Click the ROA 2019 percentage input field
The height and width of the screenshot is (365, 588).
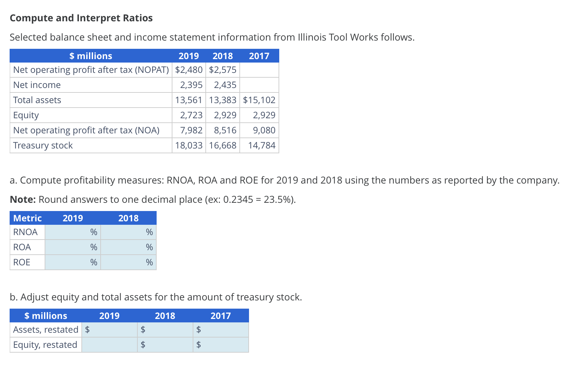pyautogui.click(x=72, y=247)
